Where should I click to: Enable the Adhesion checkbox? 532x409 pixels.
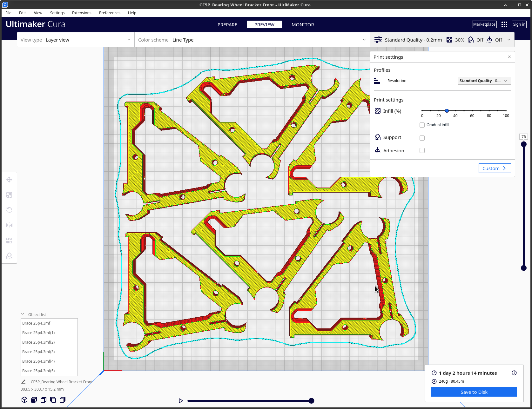(422, 150)
